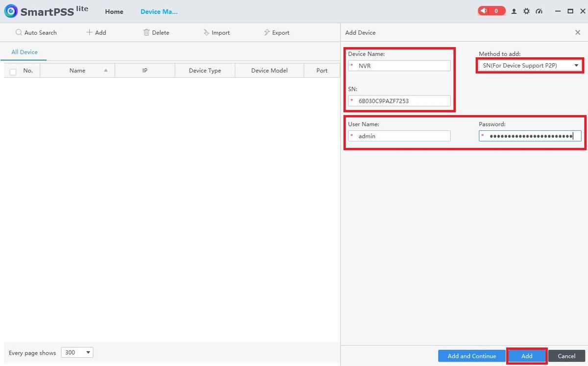Image resolution: width=588 pixels, height=366 pixels.
Task: Click the Device Name input field
Action: point(399,66)
